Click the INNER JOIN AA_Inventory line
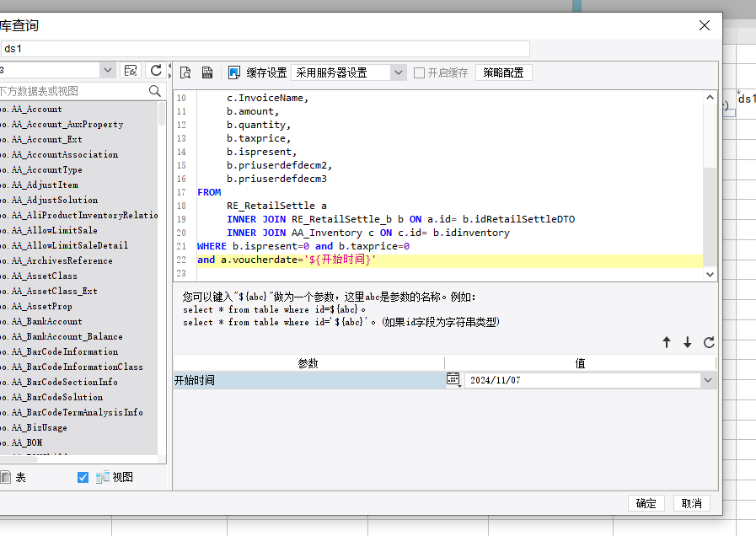The width and height of the screenshot is (756, 536). click(x=367, y=233)
